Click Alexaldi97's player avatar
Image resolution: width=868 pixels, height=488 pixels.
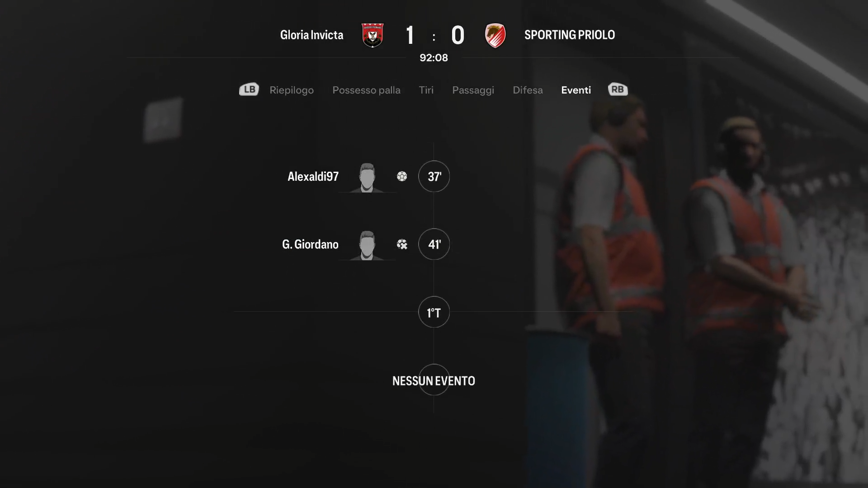point(367,178)
